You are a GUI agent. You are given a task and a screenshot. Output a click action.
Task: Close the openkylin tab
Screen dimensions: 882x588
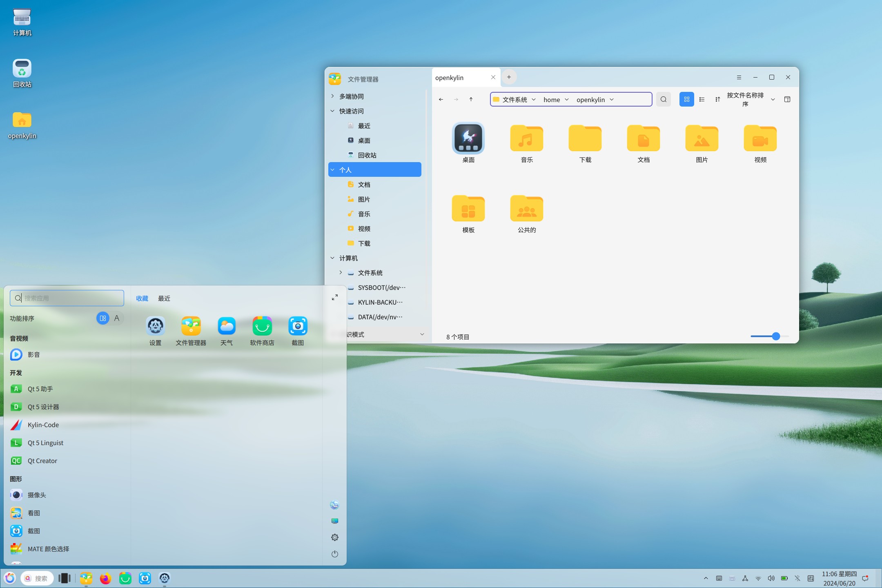493,77
